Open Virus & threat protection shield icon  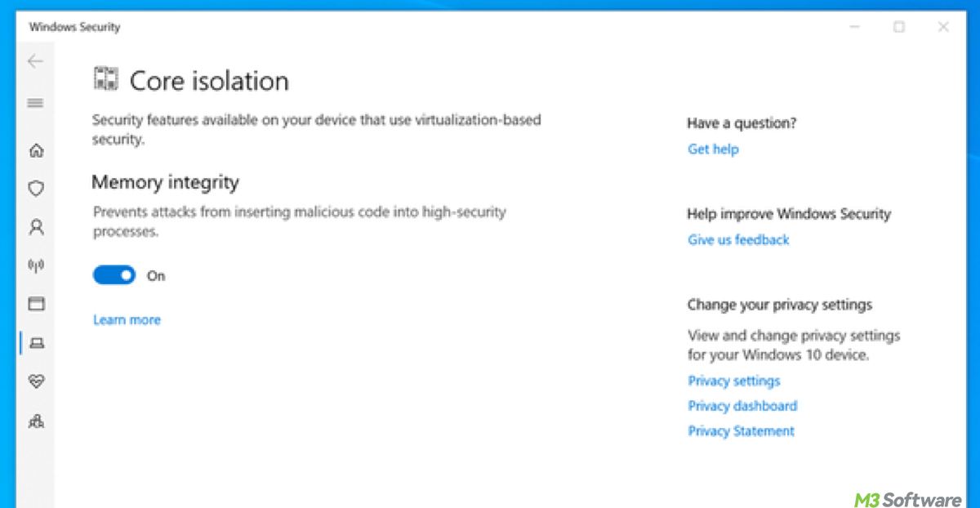pos(36,189)
